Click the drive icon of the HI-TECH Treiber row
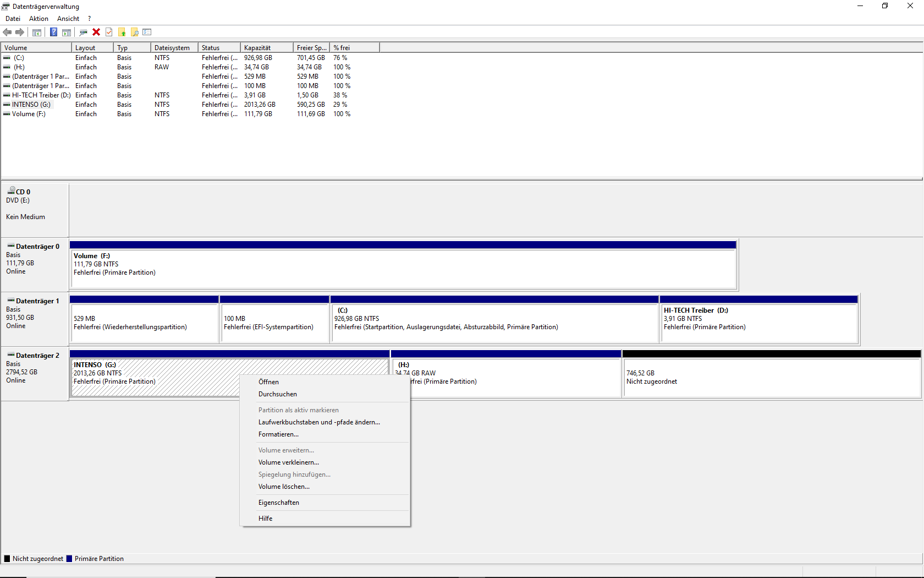Screen dimensions: 924x578 point(7,95)
